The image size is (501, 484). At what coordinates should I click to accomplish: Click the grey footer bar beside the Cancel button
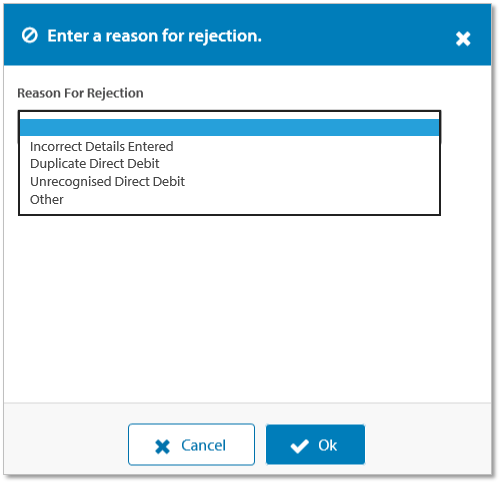click(67, 444)
